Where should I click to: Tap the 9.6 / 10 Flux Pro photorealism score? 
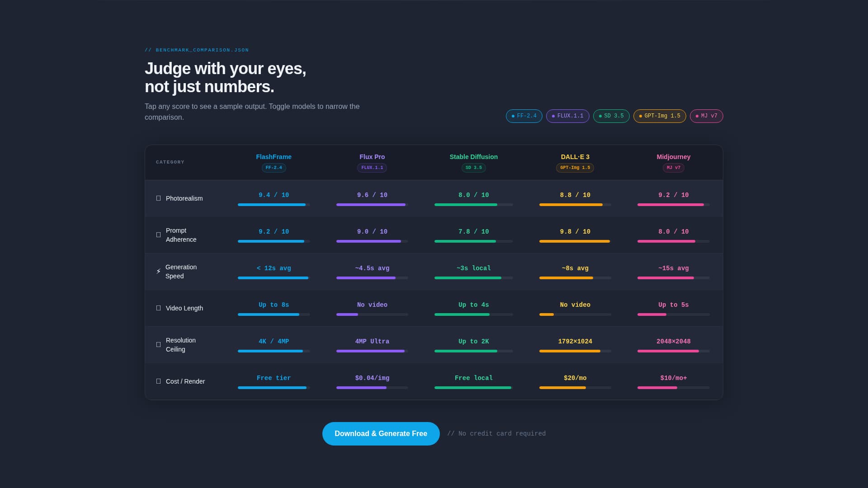tap(372, 195)
